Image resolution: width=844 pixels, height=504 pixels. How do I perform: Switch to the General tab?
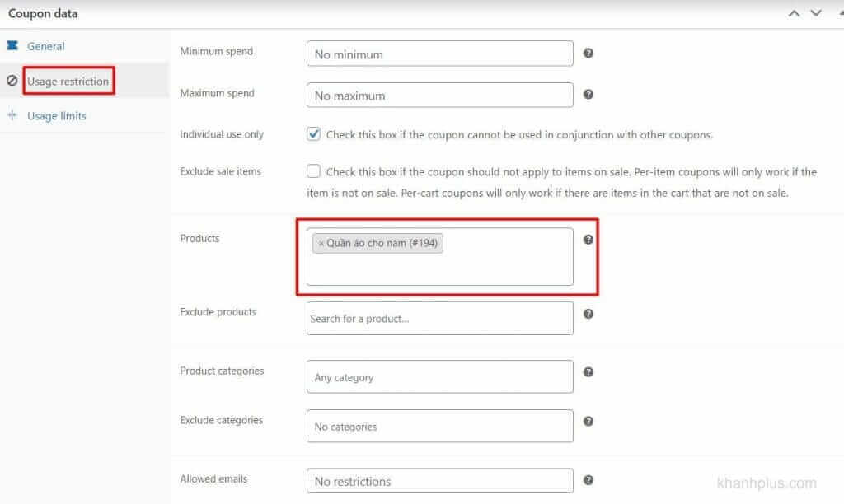coord(46,46)
